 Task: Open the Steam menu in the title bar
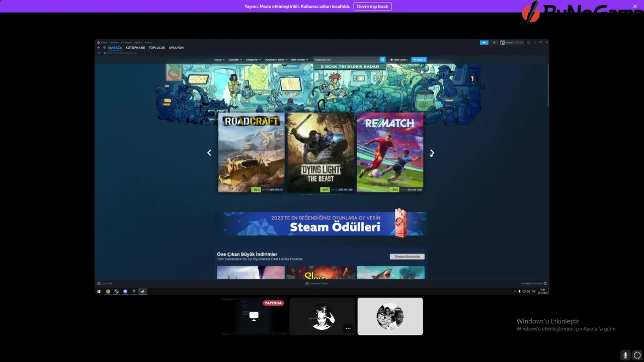tap(102, 42)
